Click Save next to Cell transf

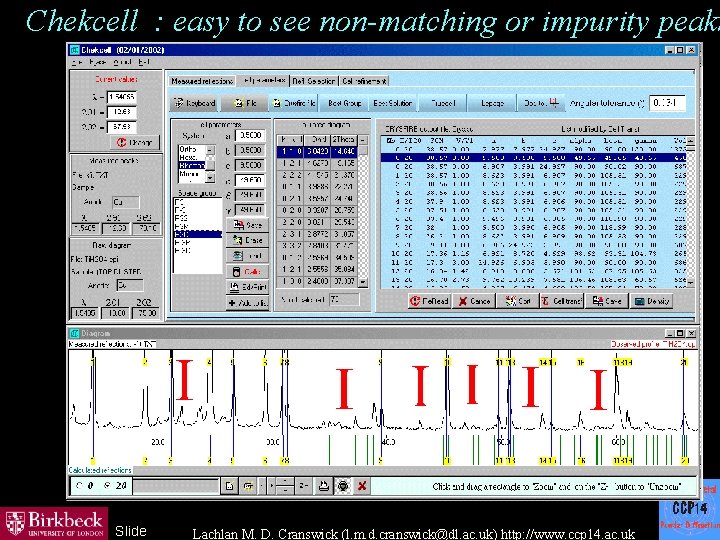tap(607, 301)
